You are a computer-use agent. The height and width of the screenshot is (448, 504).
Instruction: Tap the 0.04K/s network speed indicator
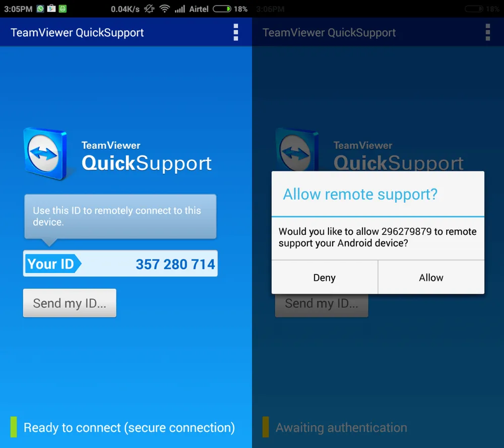[x=125, y=9]
